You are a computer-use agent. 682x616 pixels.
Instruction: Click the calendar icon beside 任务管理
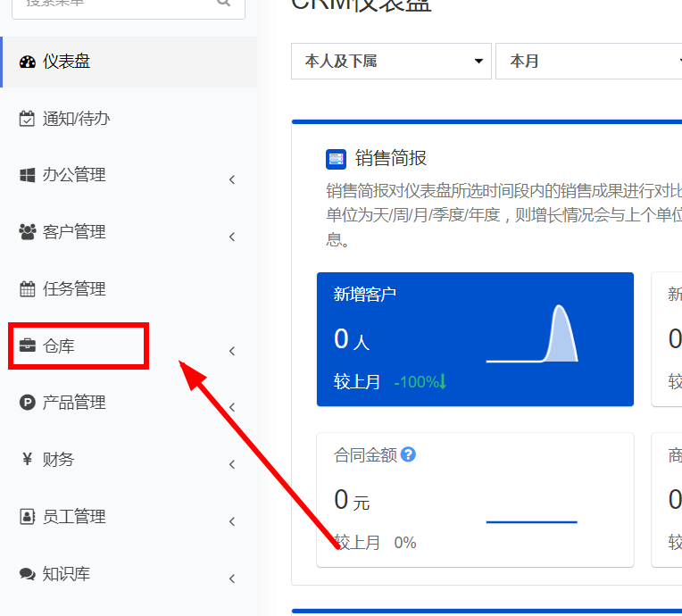(x=28, y=289)
